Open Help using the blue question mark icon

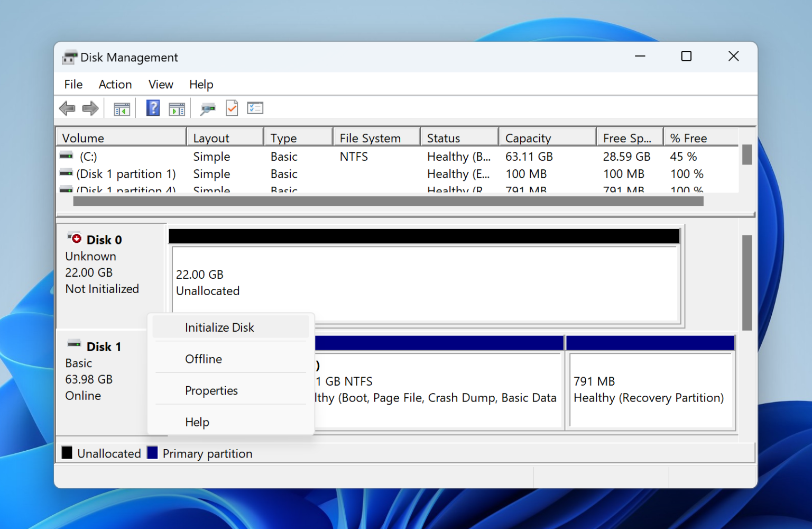(152, 108)
